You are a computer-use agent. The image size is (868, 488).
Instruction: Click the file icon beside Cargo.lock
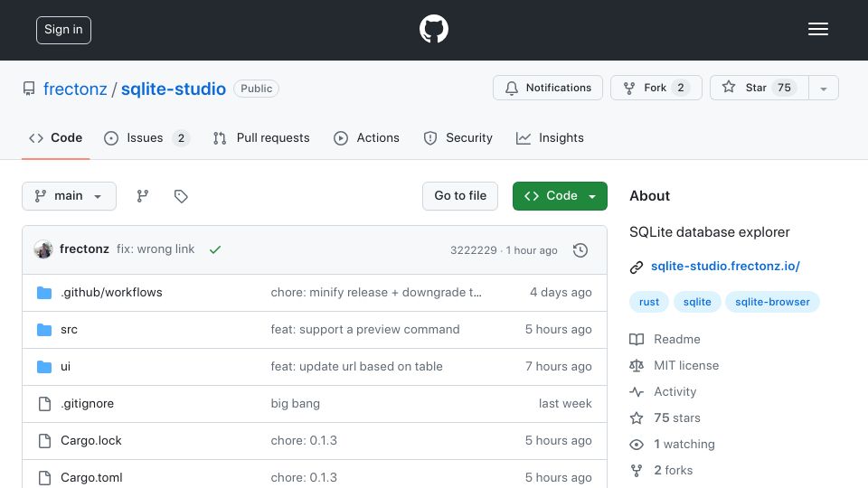(44, 441)
